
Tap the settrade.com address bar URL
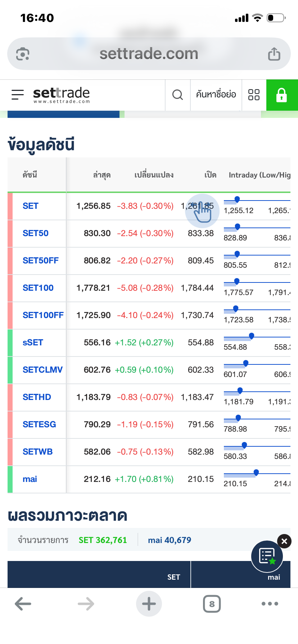click(x=149, y=54)
